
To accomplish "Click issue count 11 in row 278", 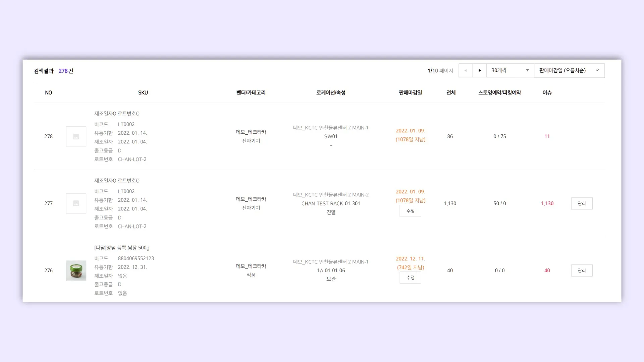I will click(547, 136).
